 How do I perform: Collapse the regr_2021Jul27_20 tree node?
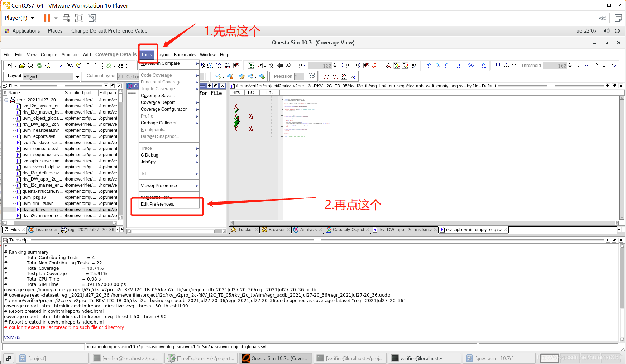click(x=6, y=100)
